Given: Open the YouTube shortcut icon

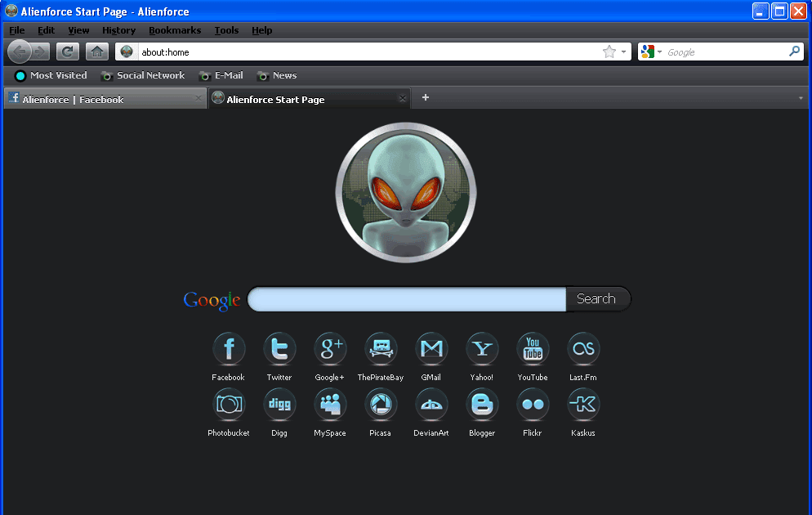Looking at the screenshot, I should [533, 349].
